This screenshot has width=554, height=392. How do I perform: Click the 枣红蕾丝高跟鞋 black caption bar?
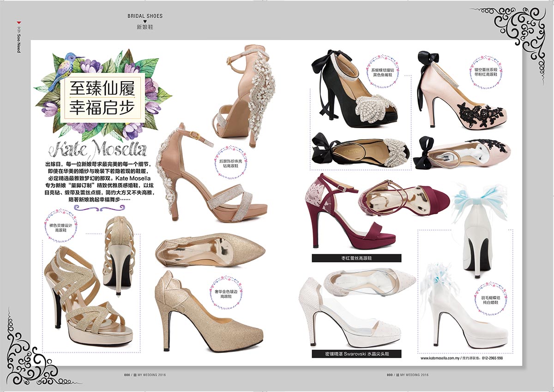tap(356, 258)
